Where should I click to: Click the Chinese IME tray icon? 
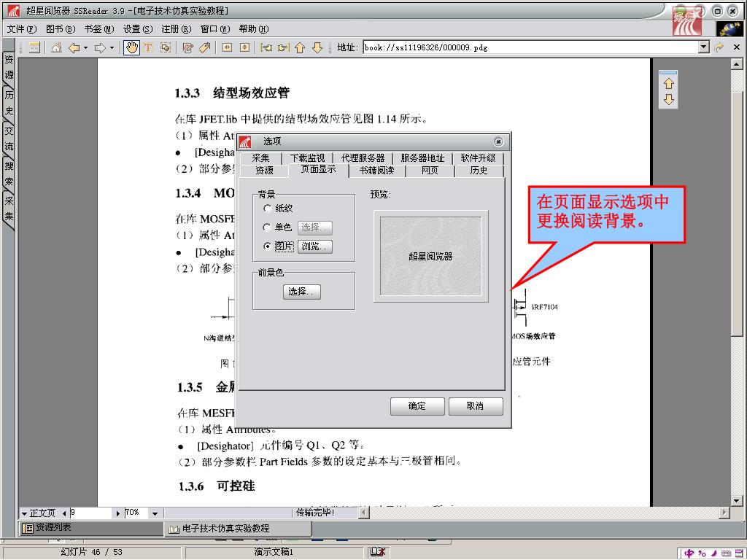click(x=689, y=553)
